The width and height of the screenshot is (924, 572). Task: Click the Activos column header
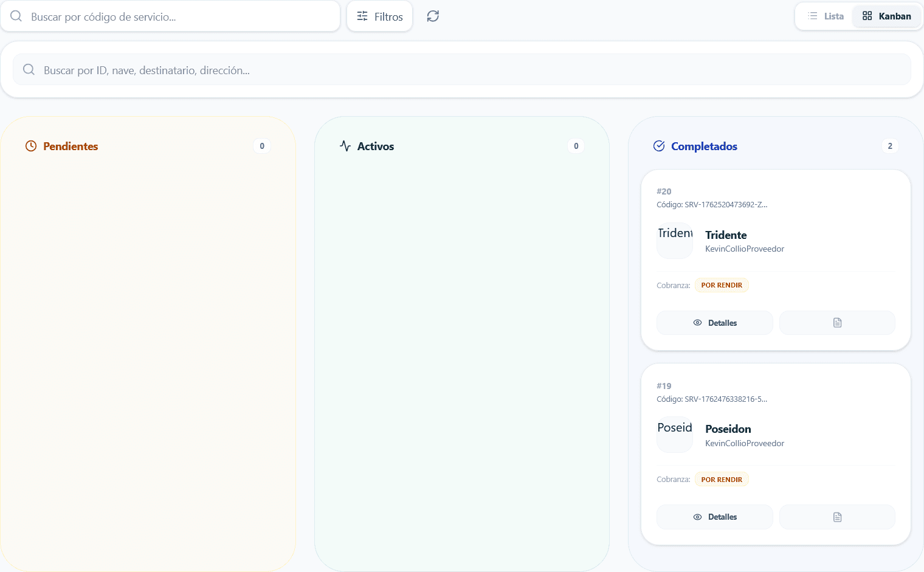click(x=376, y=146)
